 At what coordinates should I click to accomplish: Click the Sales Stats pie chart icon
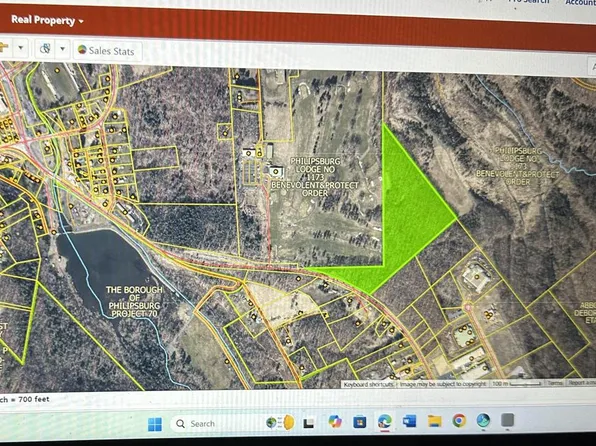pyautogui.click(x=82, y=50)
